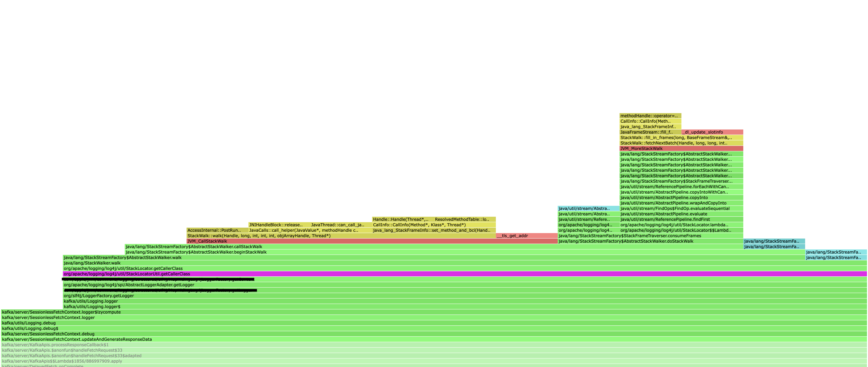Select the StackLocator.lambda.. frame
868x367 pixels.
(x=681, y=225)
